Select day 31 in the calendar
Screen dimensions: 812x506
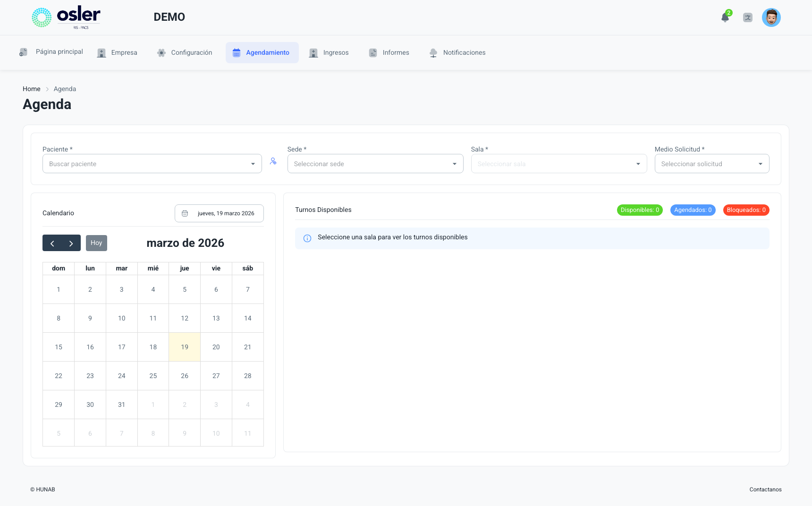(x=122, y=405)
